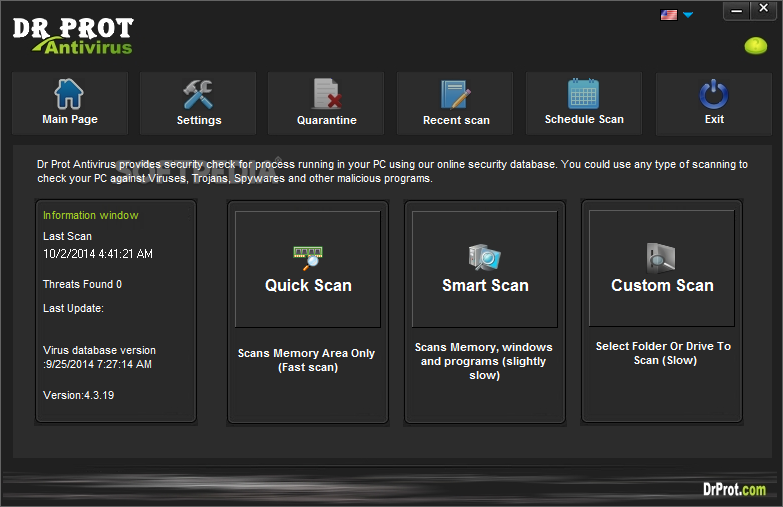The height and width of the screenshot is (507, 783).
Task: Click the Dr Prot Antivirus logo
Action: [x=73, y=35]
